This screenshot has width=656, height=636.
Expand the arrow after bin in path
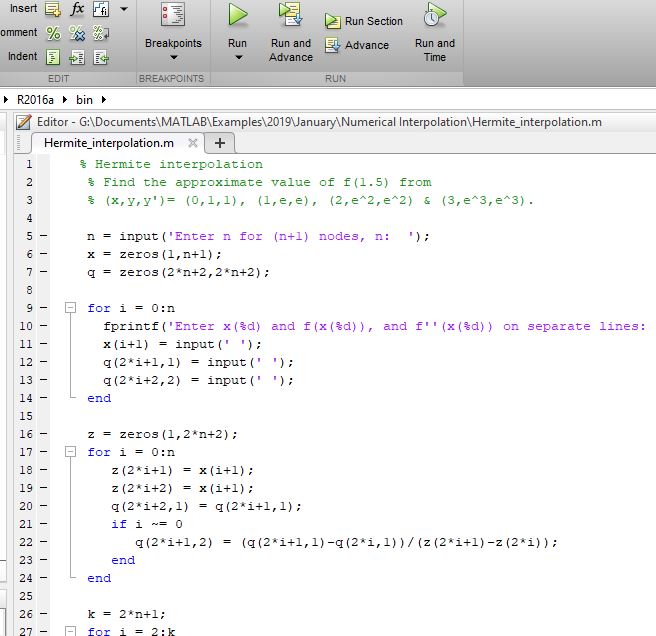click(x=104, y=100)
